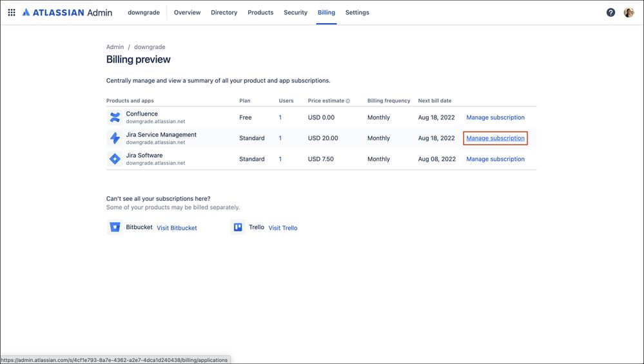Click Jira Service Management users count 1
Viewport: 644px width, 364px height.
coord(280,138)
